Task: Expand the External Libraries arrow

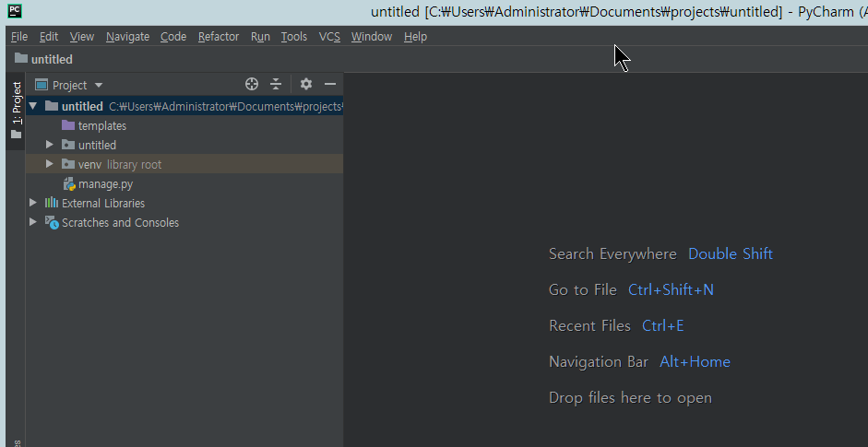Action: click(33, 203)
